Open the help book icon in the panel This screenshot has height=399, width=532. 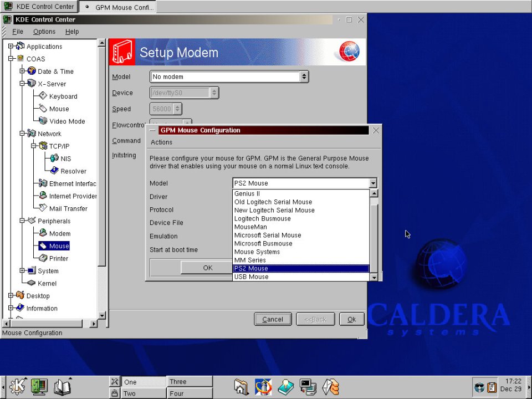pyautogui.click(x=62, y=387)
